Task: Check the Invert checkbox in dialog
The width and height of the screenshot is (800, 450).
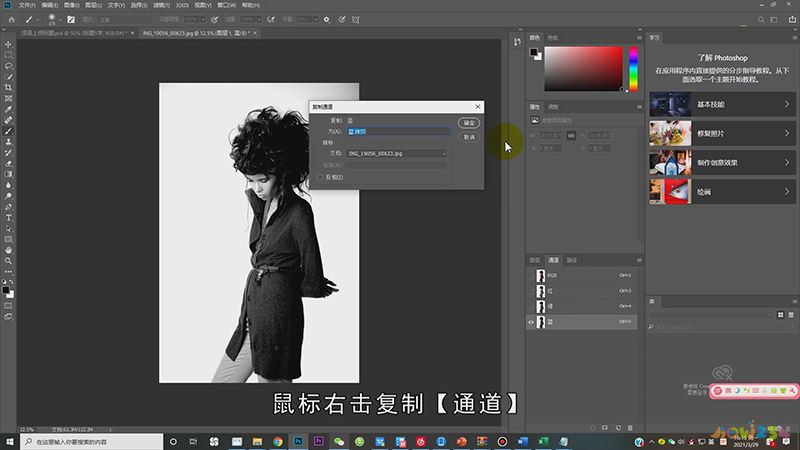Action: click(x=320, y=177)
